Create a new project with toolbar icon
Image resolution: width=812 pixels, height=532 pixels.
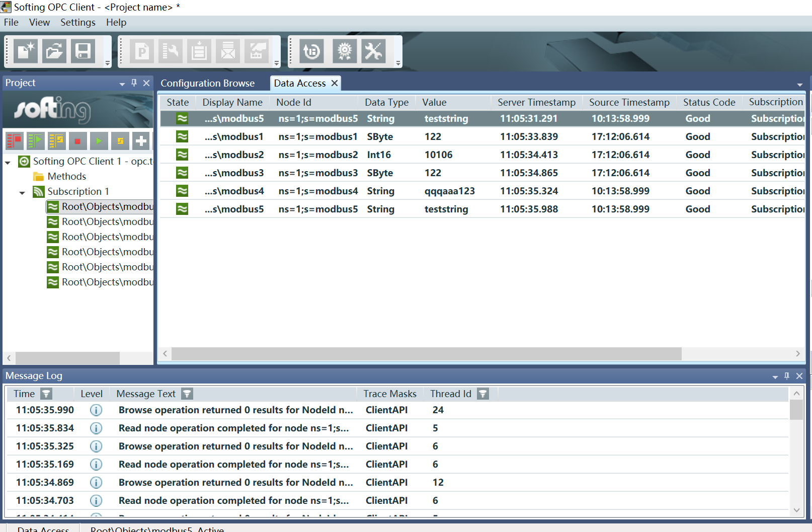26,51
